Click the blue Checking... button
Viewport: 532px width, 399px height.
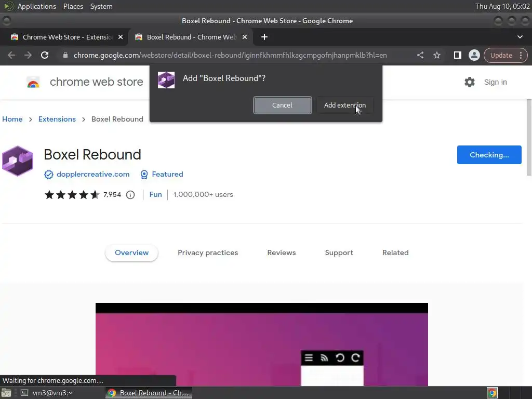(x=489, y=155)
